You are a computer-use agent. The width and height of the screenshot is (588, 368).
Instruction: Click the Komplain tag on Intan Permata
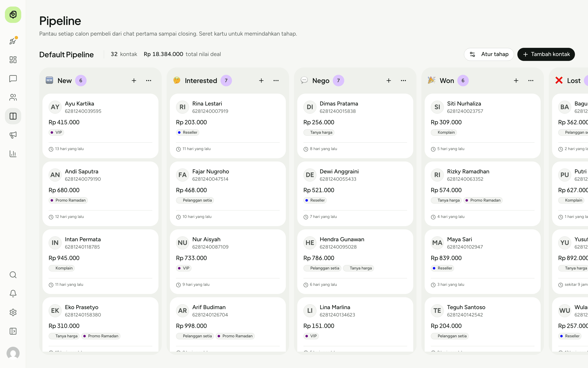point(62,268)
